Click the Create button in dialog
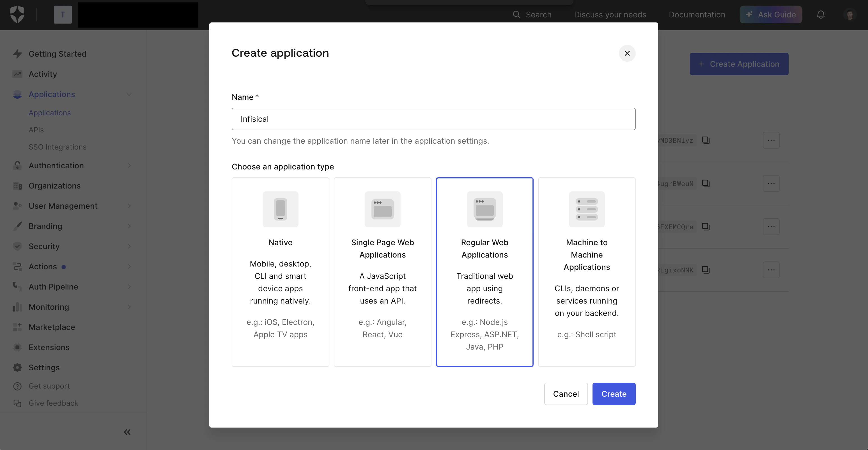This screenshot has width=868, height=450. pos(614,394)
